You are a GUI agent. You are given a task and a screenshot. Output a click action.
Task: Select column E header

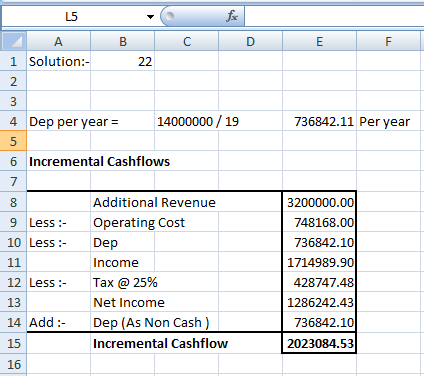320,41
